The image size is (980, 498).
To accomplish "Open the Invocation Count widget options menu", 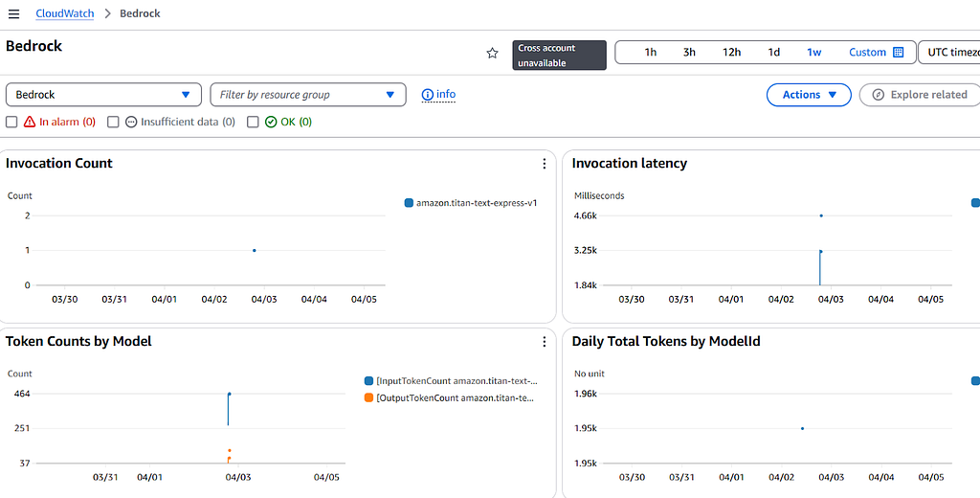I will click(544, 164).
